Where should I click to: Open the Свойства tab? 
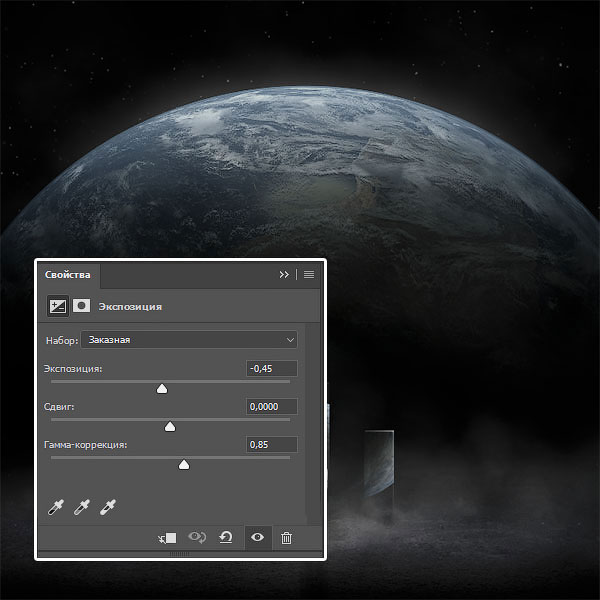(x=68, y=275)
